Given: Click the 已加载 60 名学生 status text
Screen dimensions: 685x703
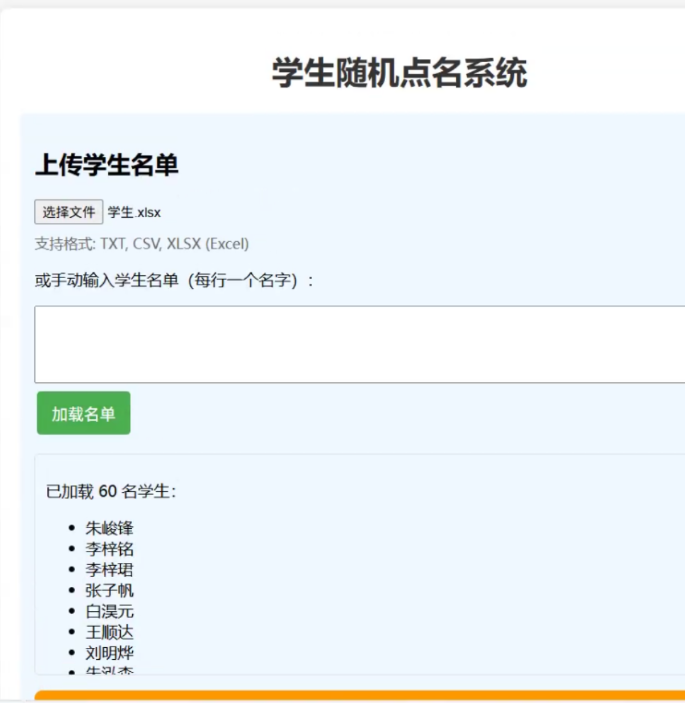Looking at the screenshot, I should [111, 491].
